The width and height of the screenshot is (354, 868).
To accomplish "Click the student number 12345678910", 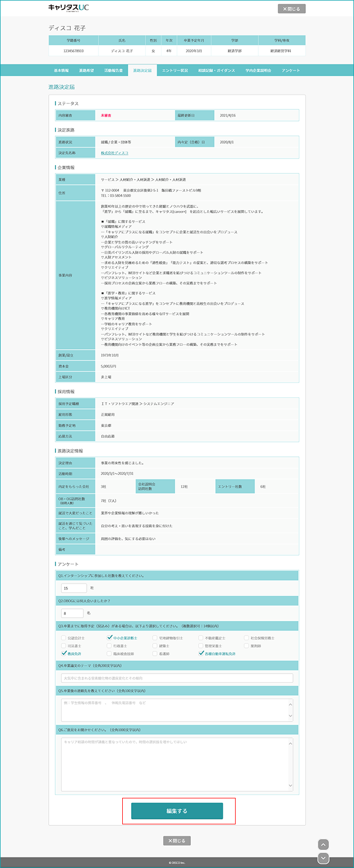I will tap(73, 51).
